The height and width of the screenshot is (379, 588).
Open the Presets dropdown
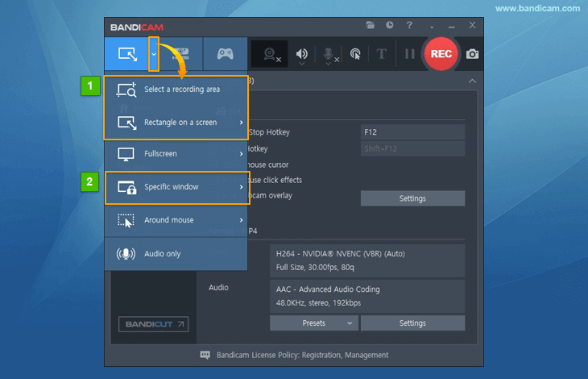[x=314, y=323]
